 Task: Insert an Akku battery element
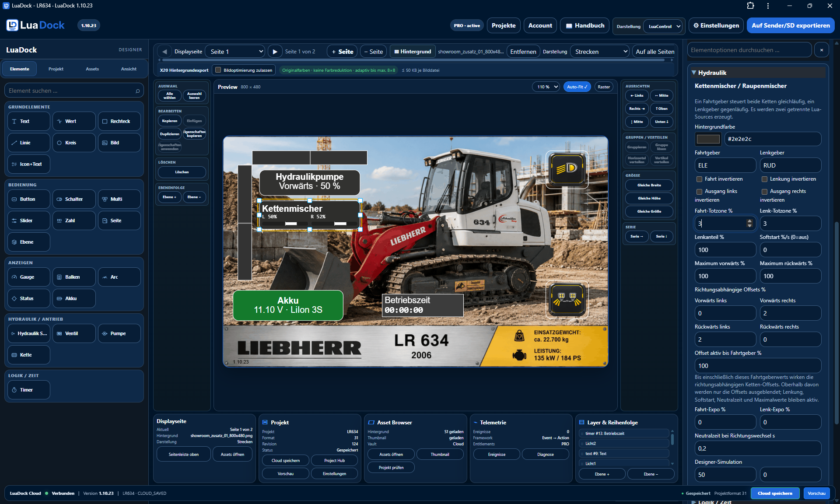click(x=74, y=298)
